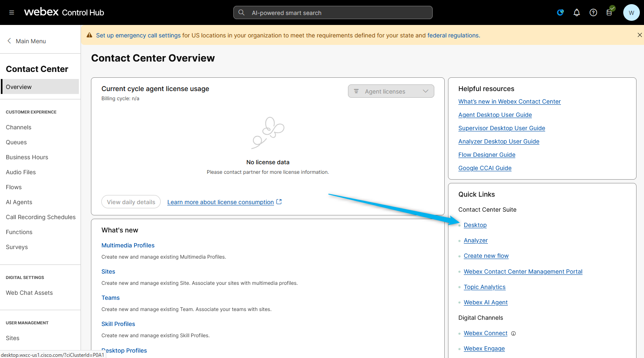Select Channels in the sidebar
644x358 pixels.
[19, 127]
